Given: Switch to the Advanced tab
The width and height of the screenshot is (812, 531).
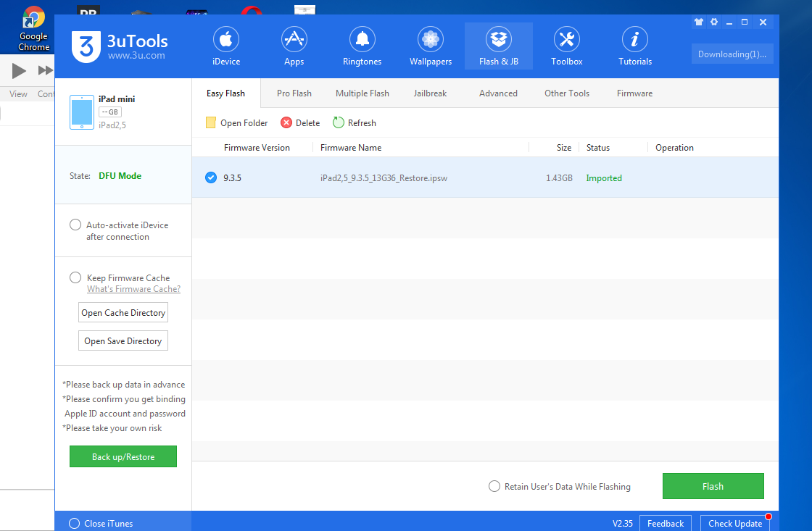Looking at the screenshot, I should 498,93.
